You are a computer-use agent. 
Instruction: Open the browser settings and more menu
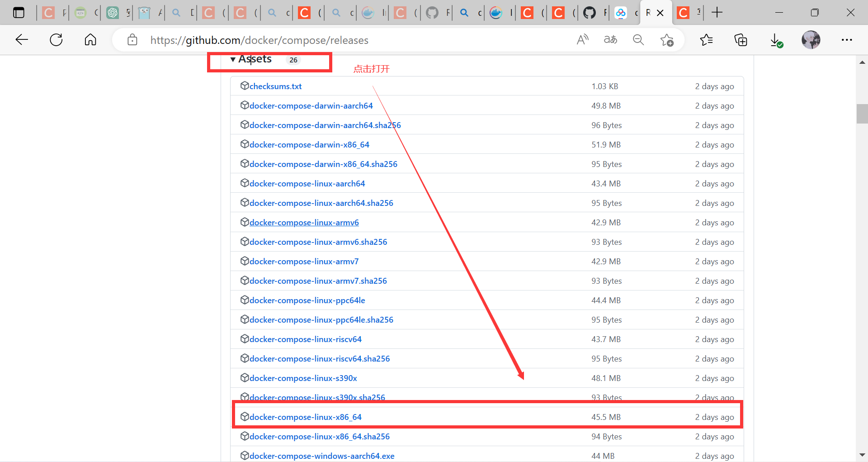point(846,40)
